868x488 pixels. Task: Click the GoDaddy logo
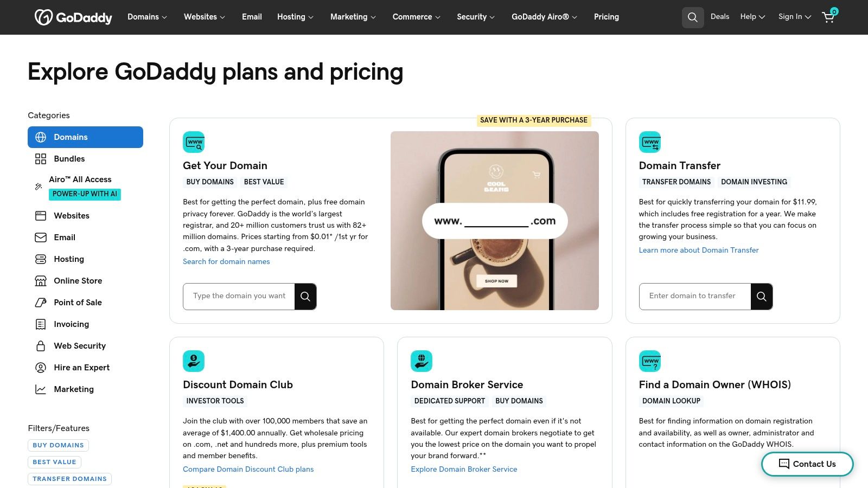click(x=73, y=17)
